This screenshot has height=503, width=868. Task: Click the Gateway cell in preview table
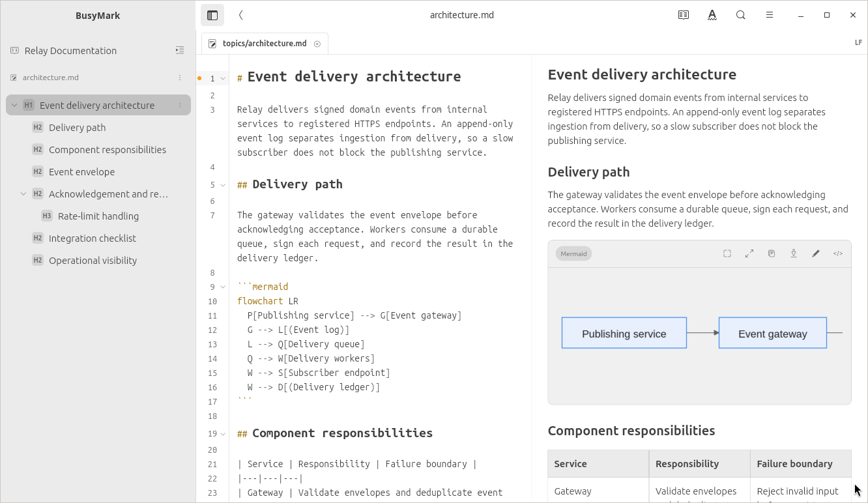point(573,491)
